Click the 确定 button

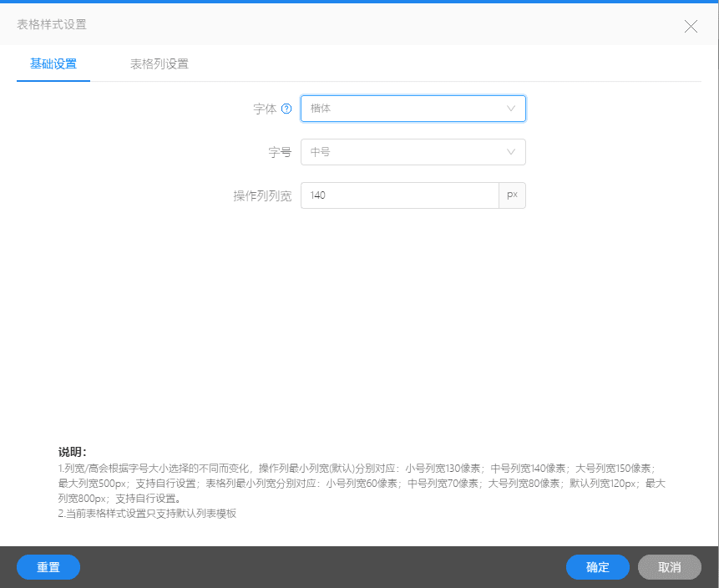coord(597,567)
